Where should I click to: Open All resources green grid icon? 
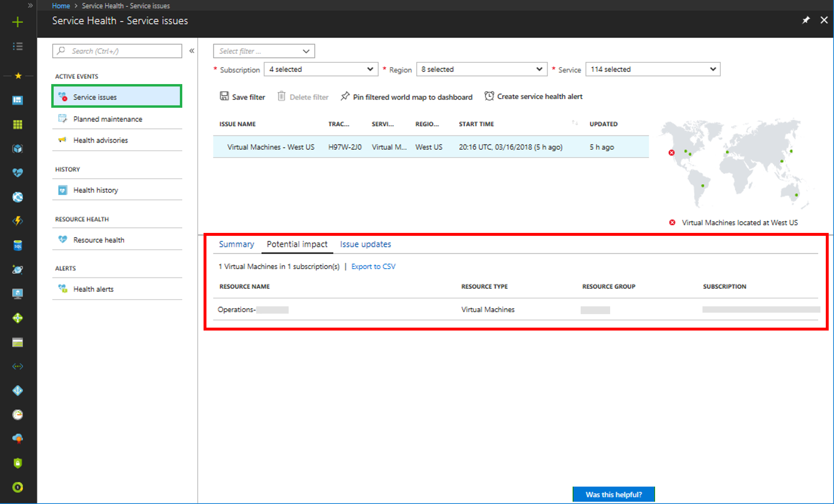[x=17, y=125]
